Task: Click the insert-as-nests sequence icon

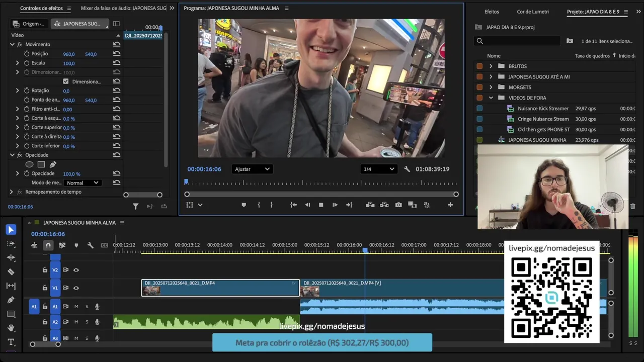Action: pyautogui.click(x=34, y=245)
